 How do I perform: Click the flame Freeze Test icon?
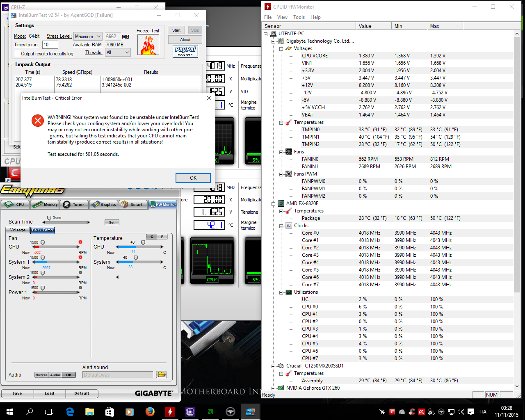148,45
